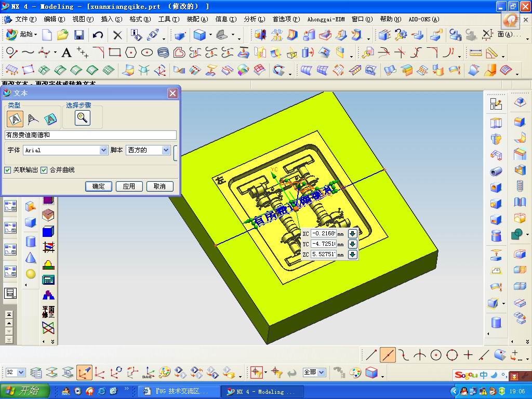Viewport: 532px width, 399px height.
Task: Toggle the 关联输出 checkbox
Action: 7,170
